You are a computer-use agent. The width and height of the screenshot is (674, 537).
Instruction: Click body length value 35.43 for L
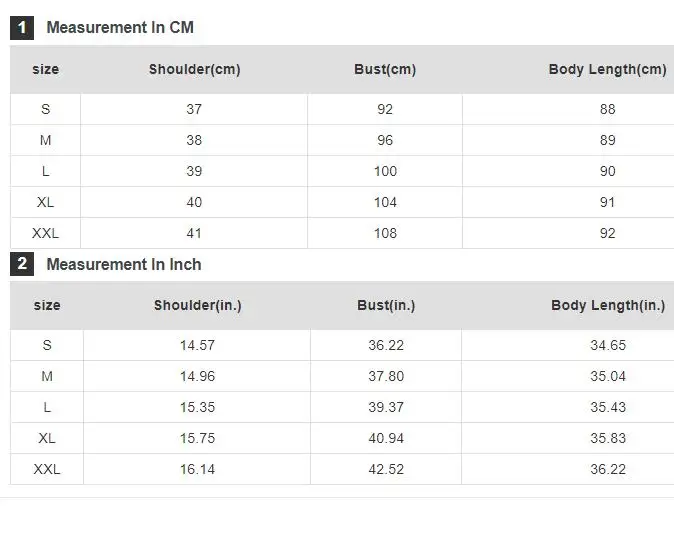pos(608,407)
